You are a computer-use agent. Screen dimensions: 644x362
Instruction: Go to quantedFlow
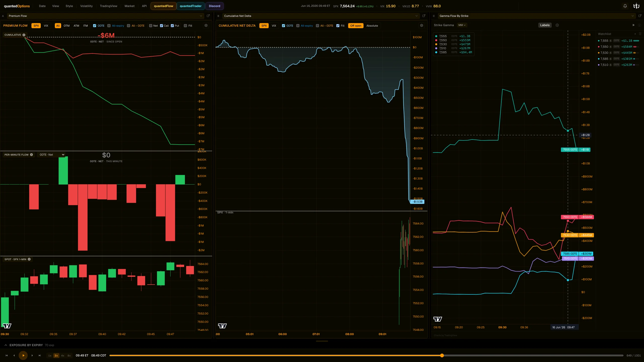[164, 6]
